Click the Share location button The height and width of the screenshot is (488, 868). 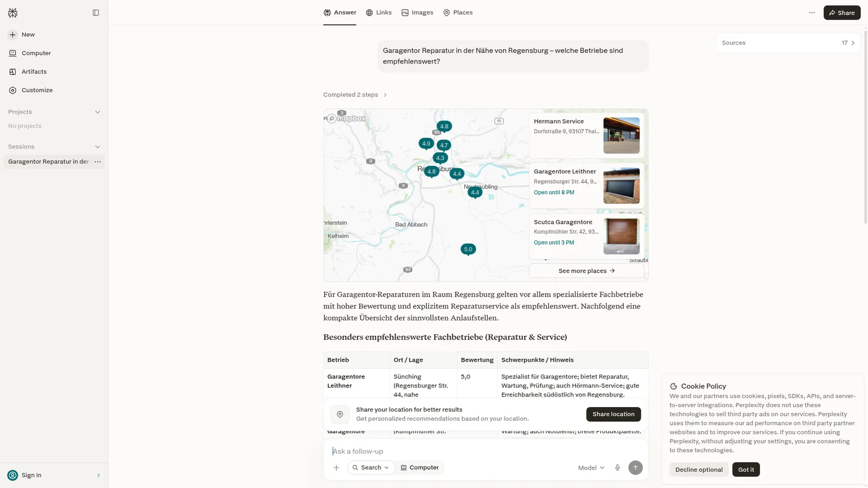point(614,414)
